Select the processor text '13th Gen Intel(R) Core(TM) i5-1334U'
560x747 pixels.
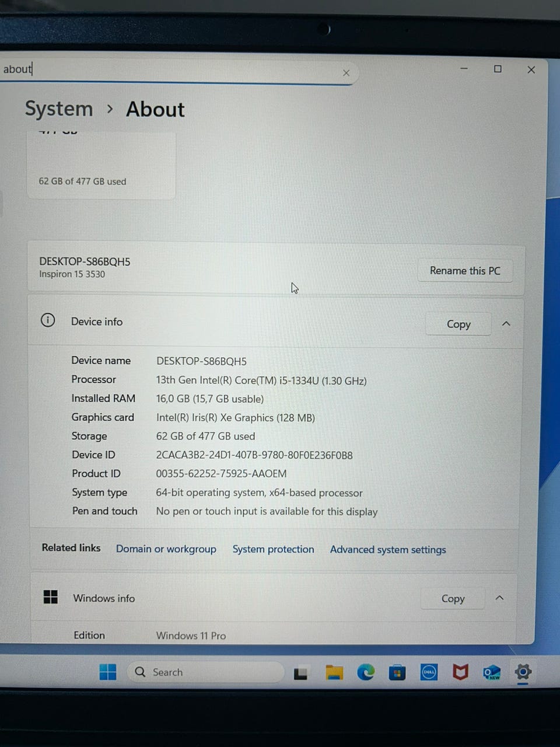pyautogui.click(x=237, y=381)
